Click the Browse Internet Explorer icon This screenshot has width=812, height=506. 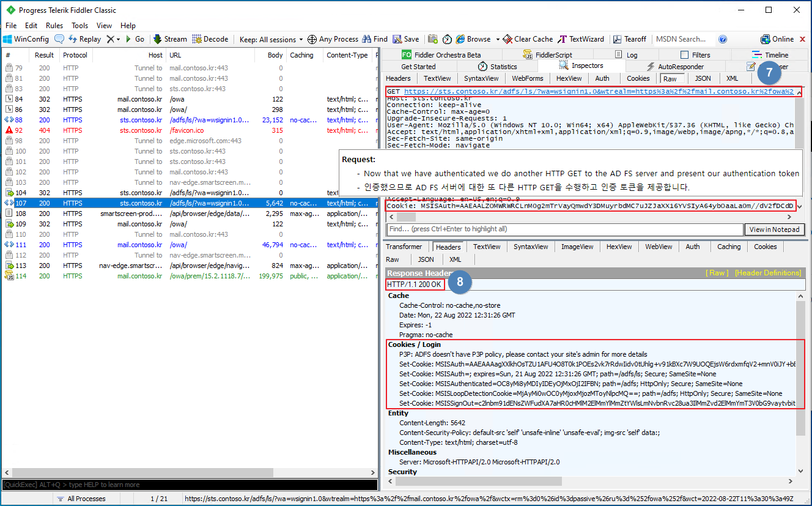pos(460,39)
